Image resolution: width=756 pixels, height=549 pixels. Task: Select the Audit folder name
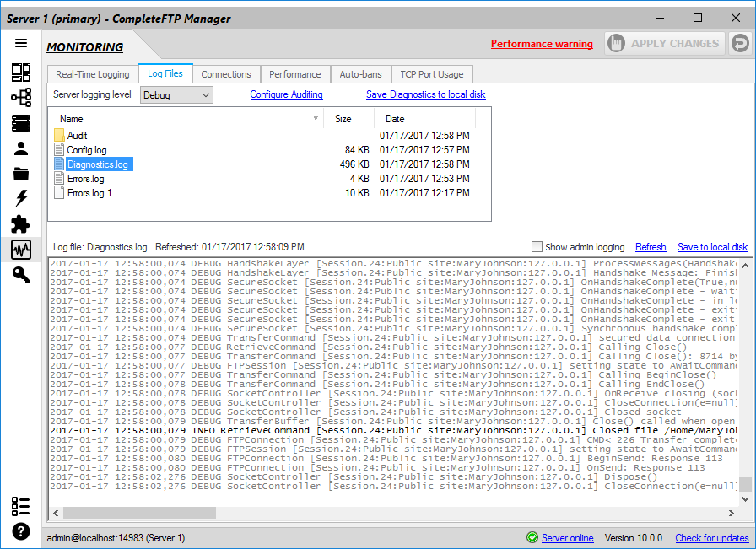pos(77,136)
